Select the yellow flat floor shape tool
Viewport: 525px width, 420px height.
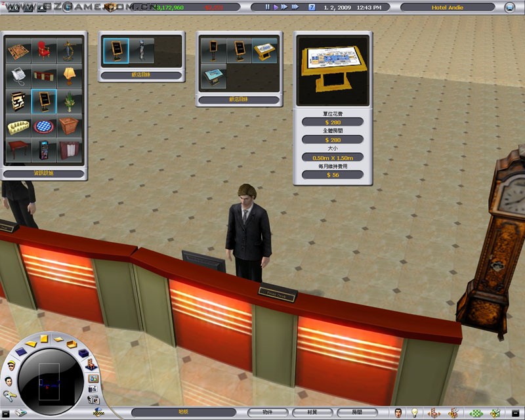31,343
